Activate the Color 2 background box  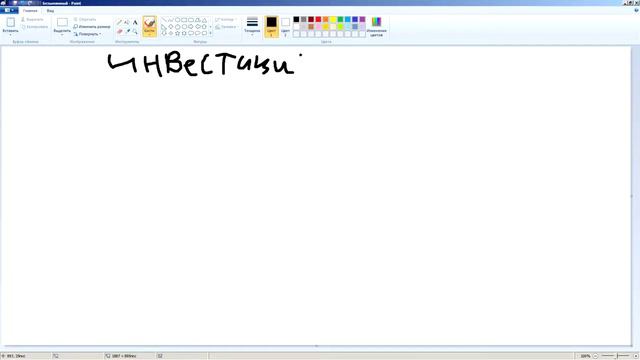click(285, 27)
